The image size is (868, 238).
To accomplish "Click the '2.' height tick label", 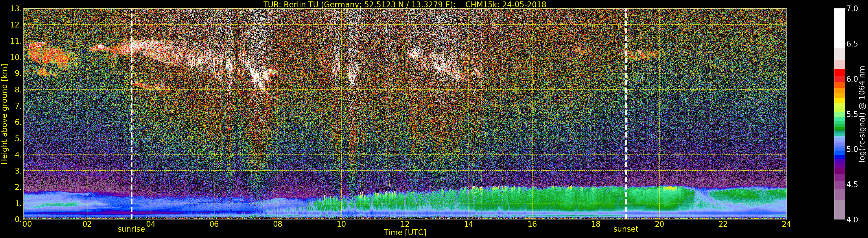I will [x=18, y=187].
